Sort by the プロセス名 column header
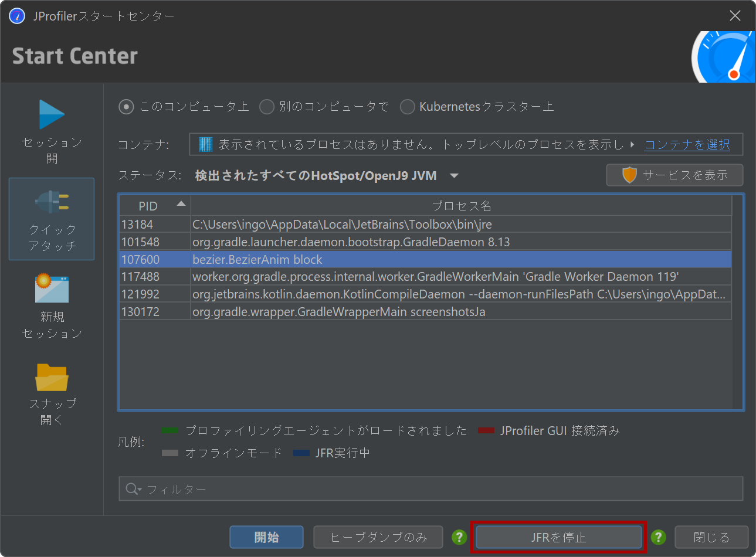 [x=462, y=206]
